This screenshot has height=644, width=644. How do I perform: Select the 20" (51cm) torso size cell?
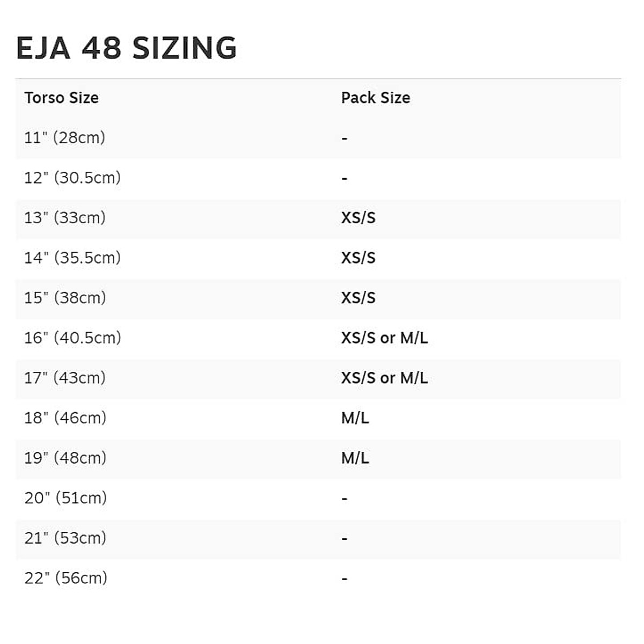pos(65,498)
